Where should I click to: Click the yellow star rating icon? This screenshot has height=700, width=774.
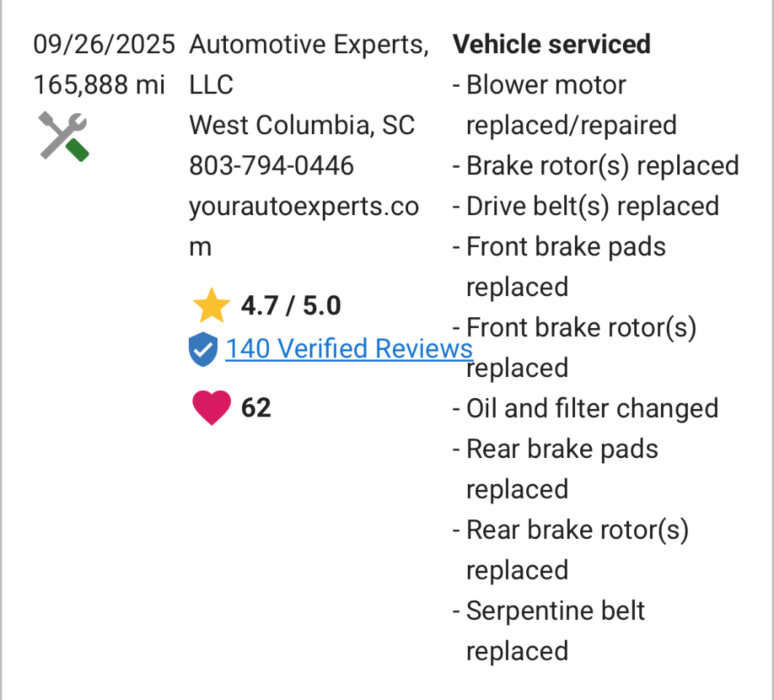tap(211, 306)
